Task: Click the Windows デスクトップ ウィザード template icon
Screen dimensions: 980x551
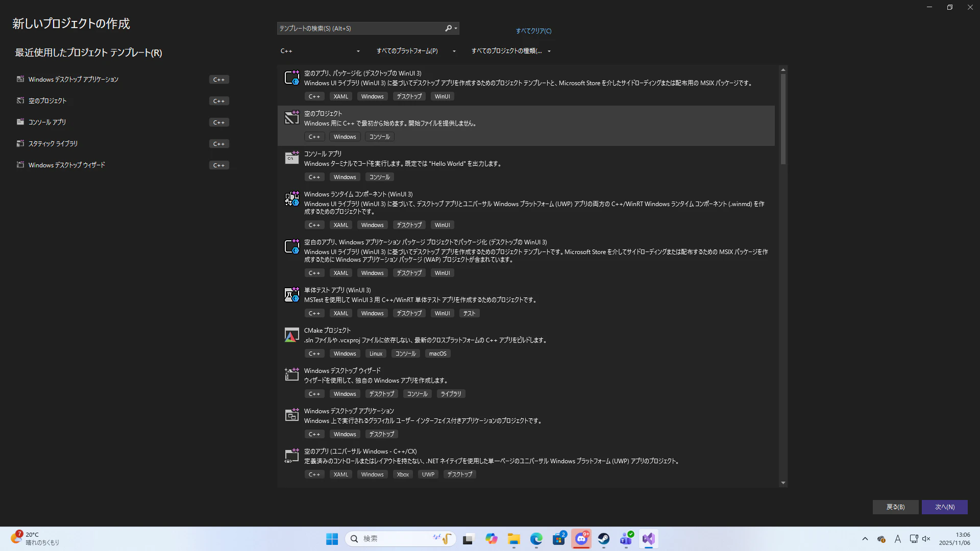Action: click(x=291, y=375)
